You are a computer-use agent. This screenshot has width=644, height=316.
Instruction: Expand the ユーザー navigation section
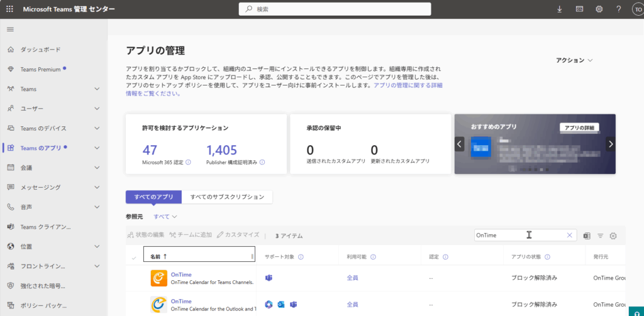96,109
